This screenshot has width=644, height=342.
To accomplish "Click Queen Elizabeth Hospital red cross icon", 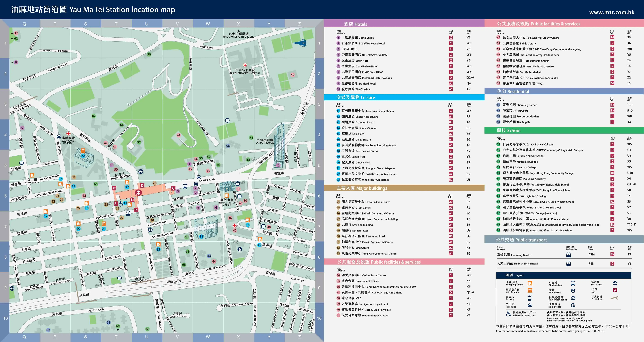I will pos(245,65).
